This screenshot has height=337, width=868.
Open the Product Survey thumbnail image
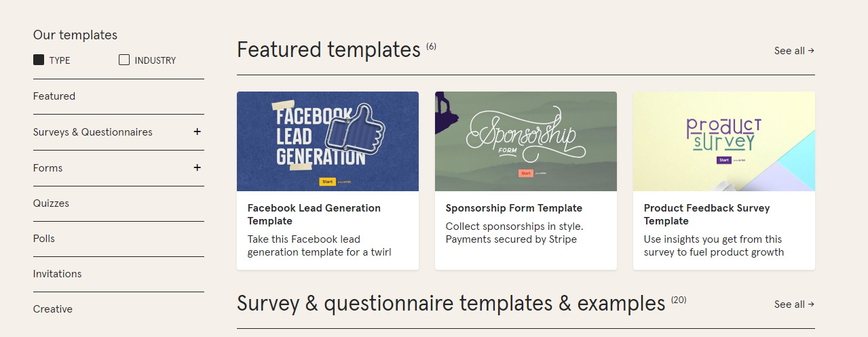click(x=724, y=141)
